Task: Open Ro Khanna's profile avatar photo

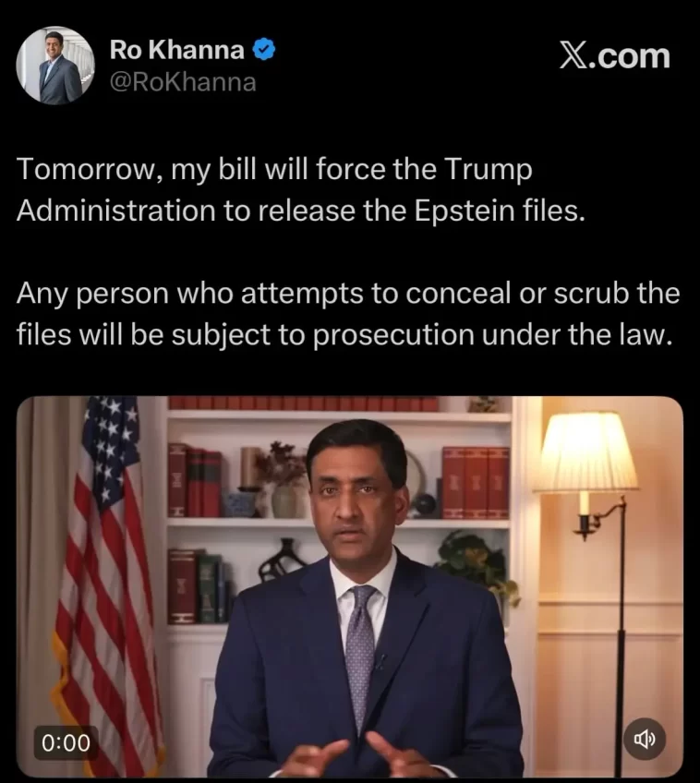Action: (x=55, y=66)
